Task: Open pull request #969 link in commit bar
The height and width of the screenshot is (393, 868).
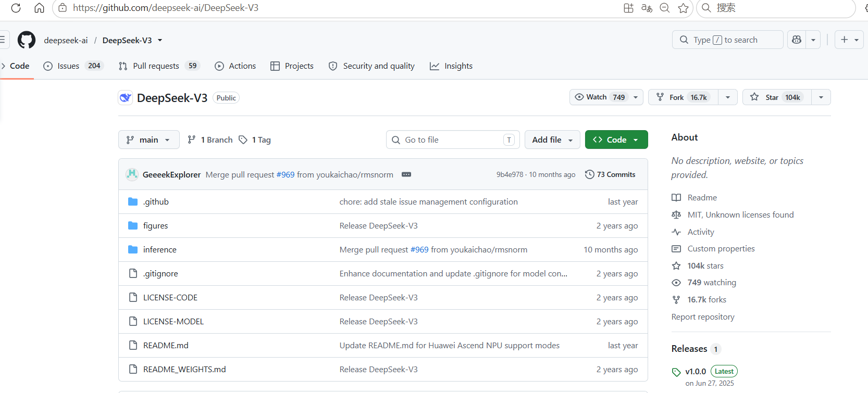Action: point(286,175)
